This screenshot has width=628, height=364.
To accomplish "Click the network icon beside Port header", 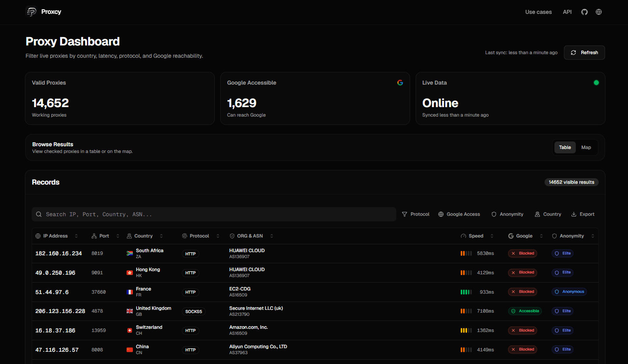I will pyautogui.click(x=94, y=236).
